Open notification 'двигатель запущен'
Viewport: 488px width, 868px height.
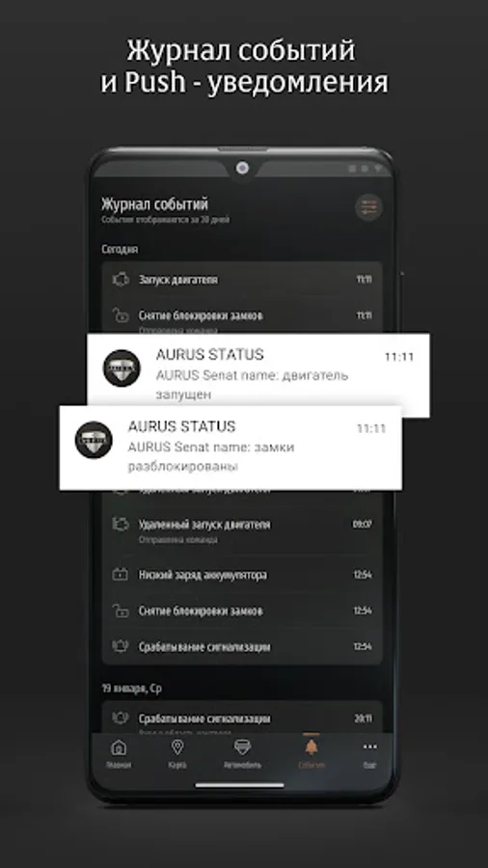[x=258, y=375]
